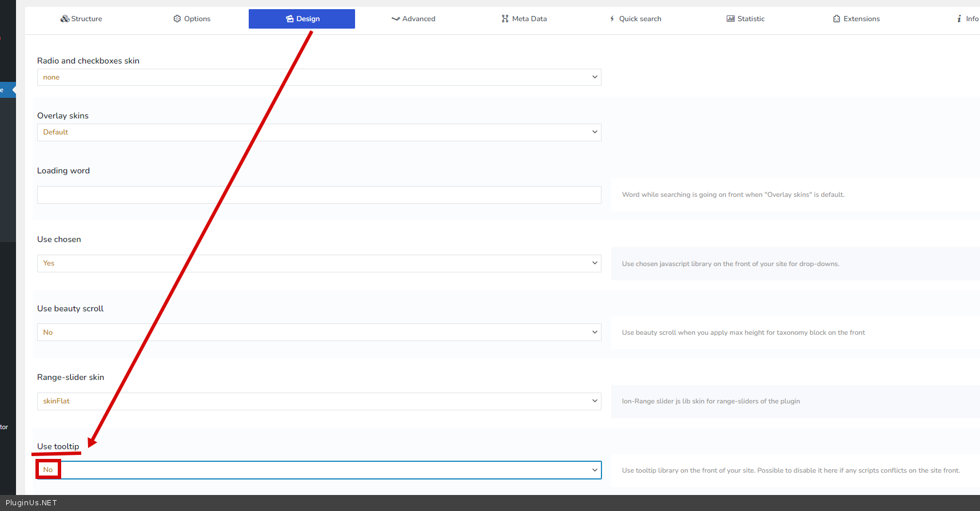Viewport: 980px width, 511px height.
Task: Click the Structure tab cubes icon
Action: tap(65, 19)
